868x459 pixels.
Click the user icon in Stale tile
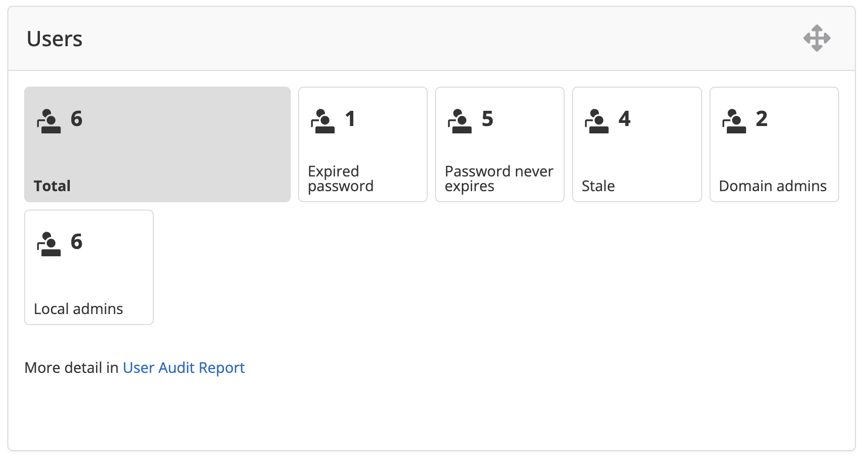pyautogui.click(x=597, y=121)
